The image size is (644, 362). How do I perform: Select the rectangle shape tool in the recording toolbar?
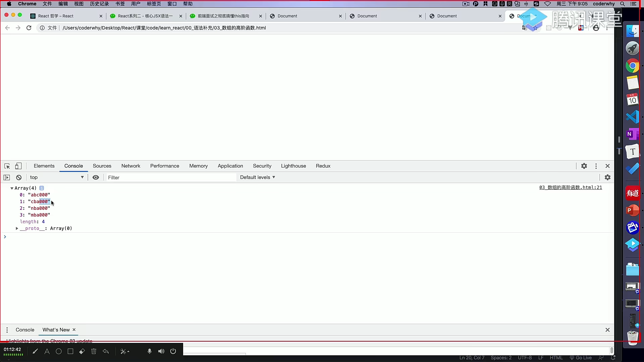pos(70,351)
